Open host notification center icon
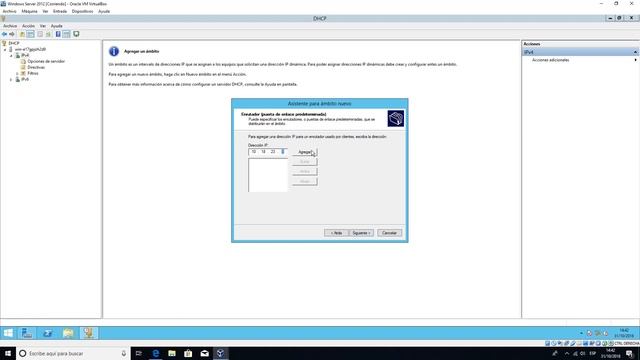Viewport: 640px width, 360px height. 630,353
